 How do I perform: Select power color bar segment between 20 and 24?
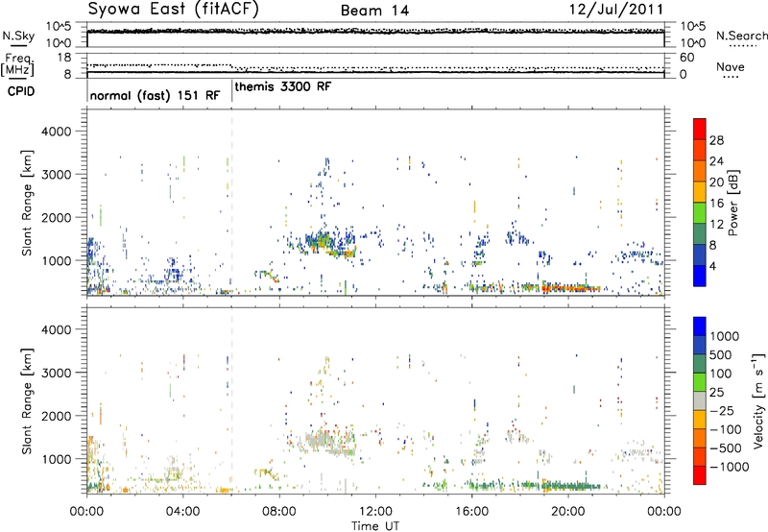(700, 171)
